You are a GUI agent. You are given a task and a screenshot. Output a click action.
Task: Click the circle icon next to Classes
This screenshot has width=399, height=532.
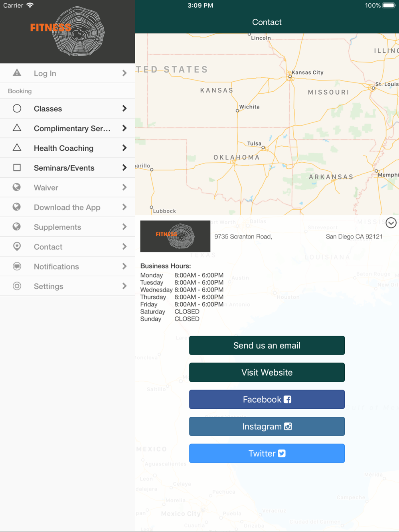click(x=17, y=108)
